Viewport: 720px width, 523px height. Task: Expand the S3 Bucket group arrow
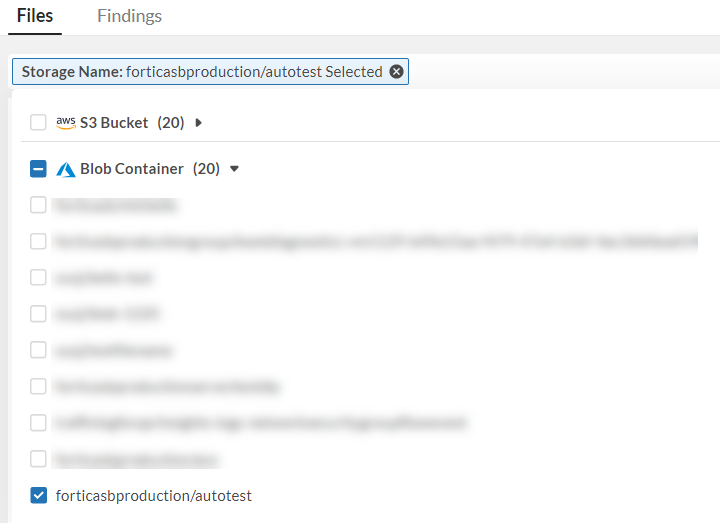coord(199,123)
